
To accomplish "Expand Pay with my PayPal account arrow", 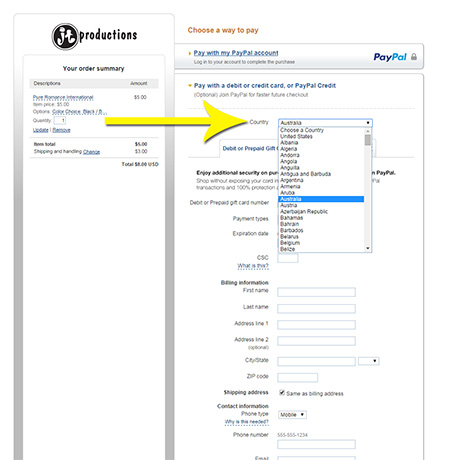I will (190, 53).
